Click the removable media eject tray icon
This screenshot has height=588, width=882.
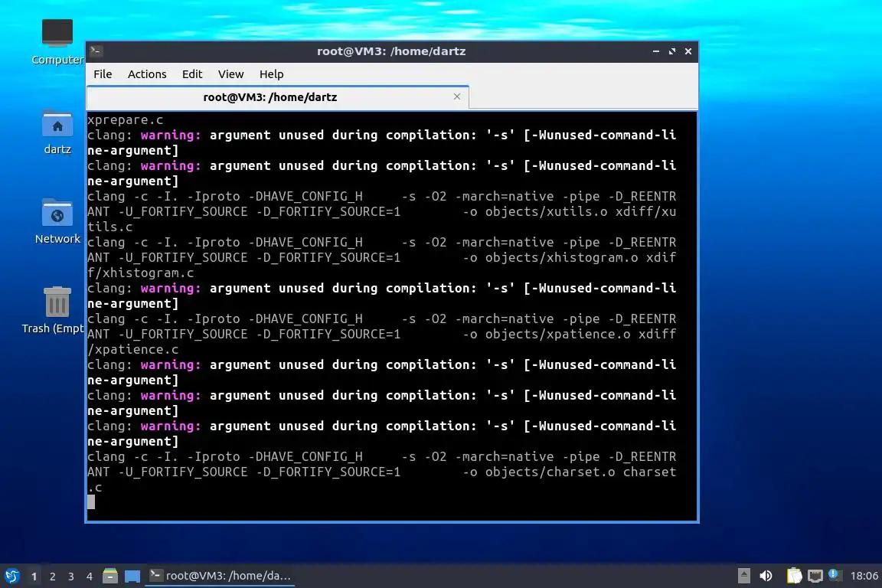click(x=743, y=576)
